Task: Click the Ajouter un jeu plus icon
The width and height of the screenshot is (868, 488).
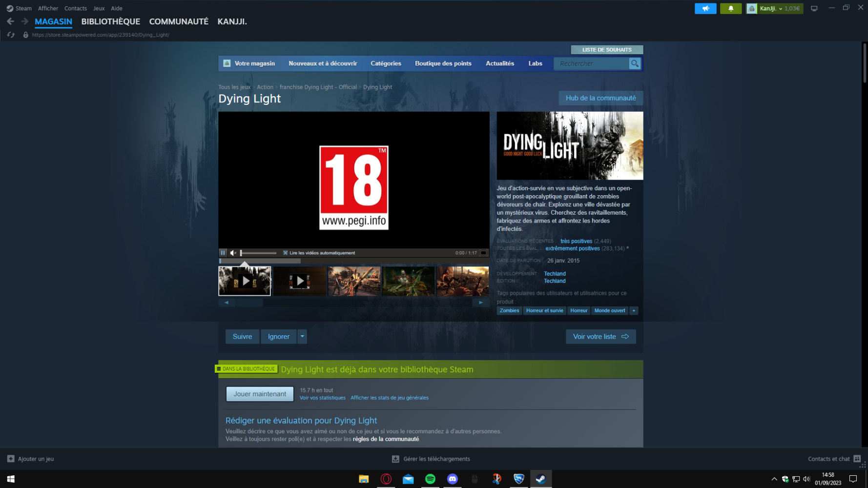Action: [11, 459]
